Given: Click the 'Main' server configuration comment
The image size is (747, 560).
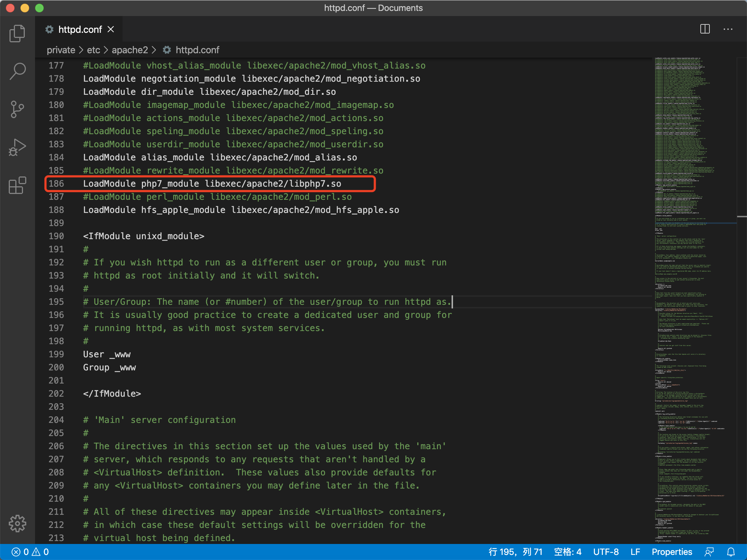Looking at the screenshot, I should tap(159, 420).
